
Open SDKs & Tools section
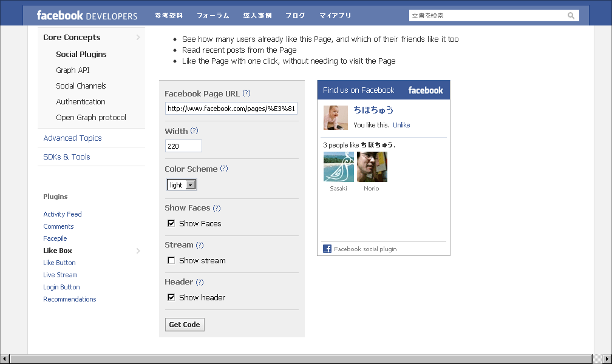(67, 157)
